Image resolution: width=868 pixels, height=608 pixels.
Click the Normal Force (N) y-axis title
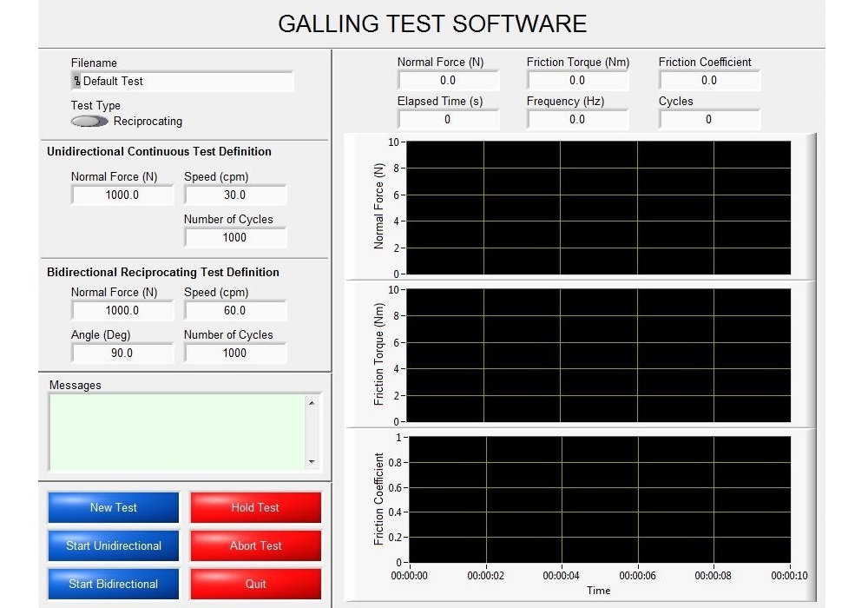click(x=378, y=206)
